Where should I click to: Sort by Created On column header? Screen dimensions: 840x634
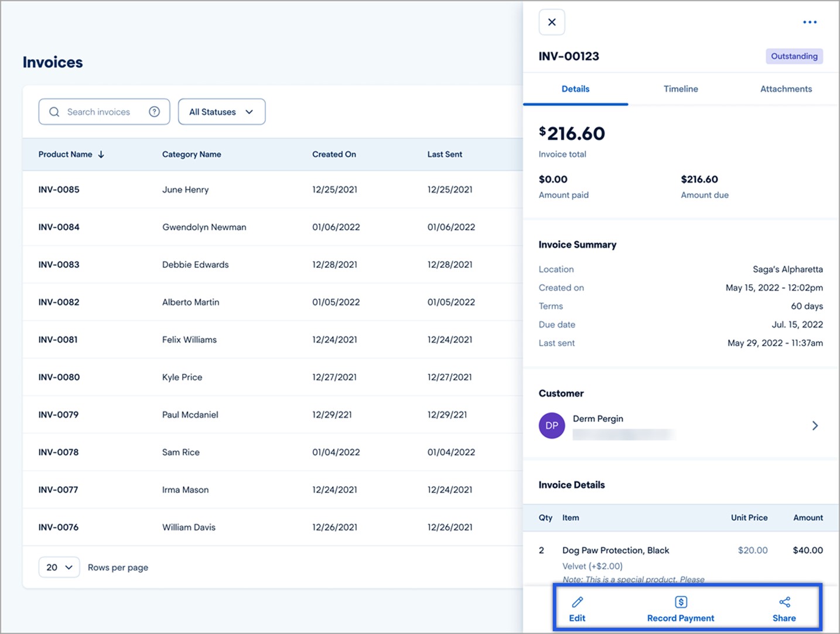(334, 155)
